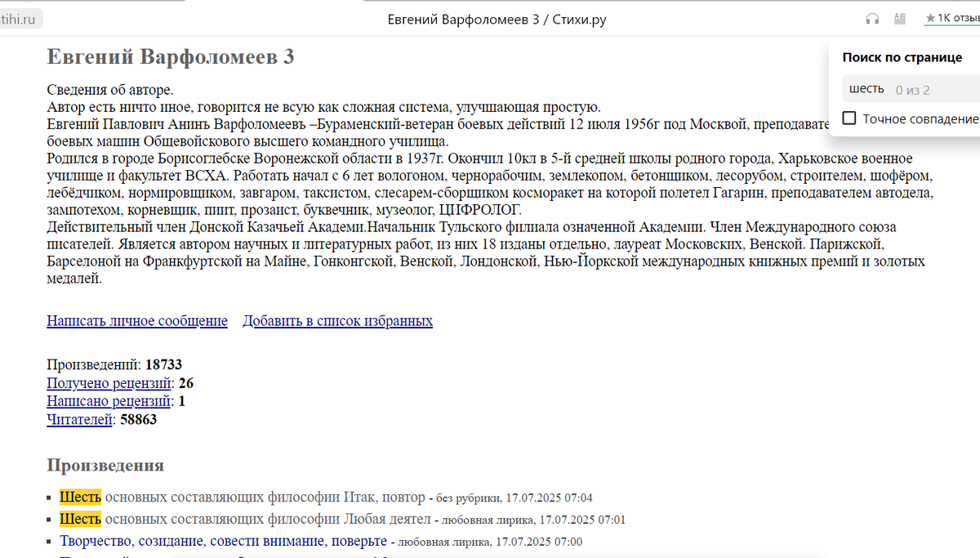This screenshot has width=980, height=558.
Task: Click Добавить в список избранных link
Action: (337, 321)
